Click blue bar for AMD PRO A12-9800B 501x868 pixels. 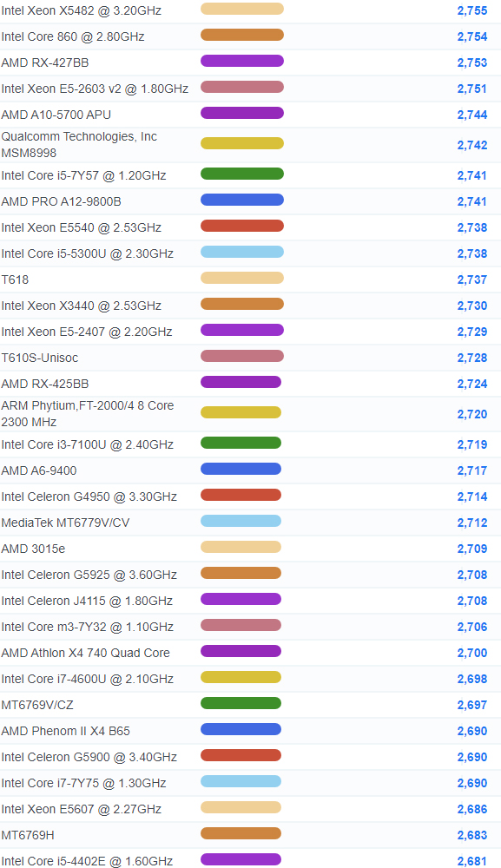242,200
